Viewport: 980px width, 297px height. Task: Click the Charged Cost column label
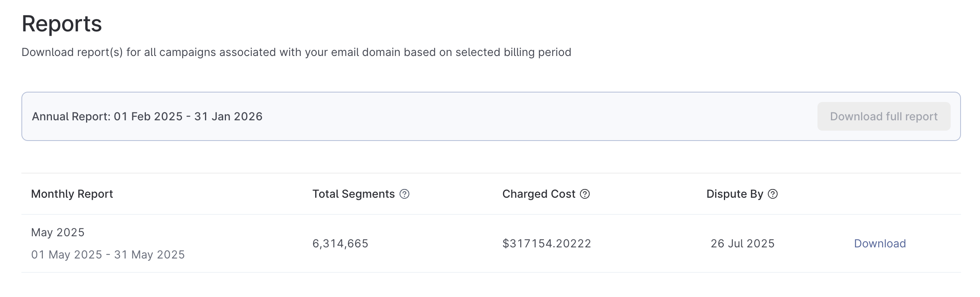[x=539, y=194]
